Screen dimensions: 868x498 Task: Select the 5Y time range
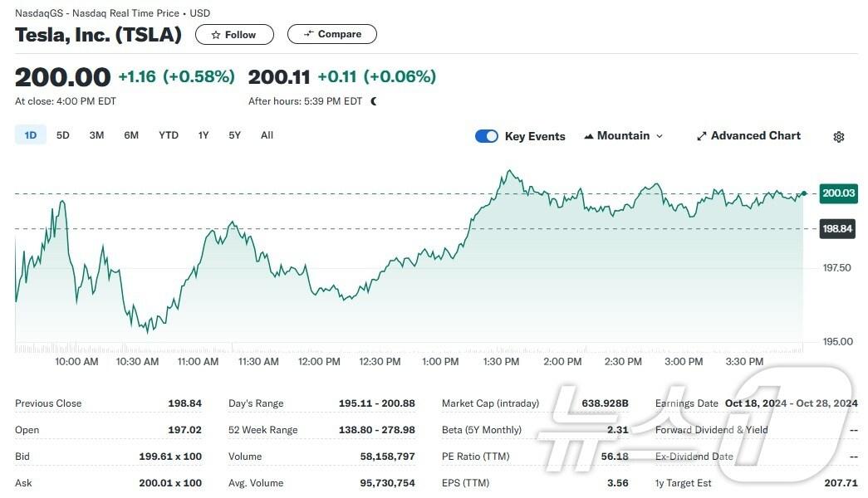tap(235, 135)
